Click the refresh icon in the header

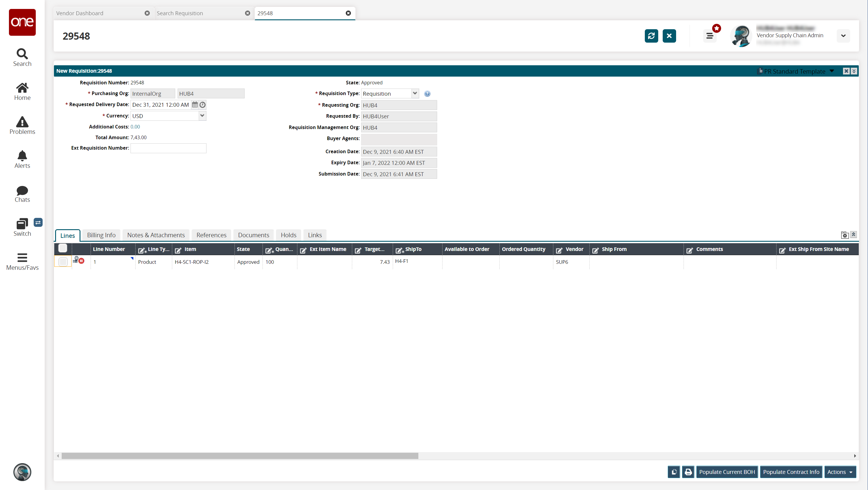651,36
